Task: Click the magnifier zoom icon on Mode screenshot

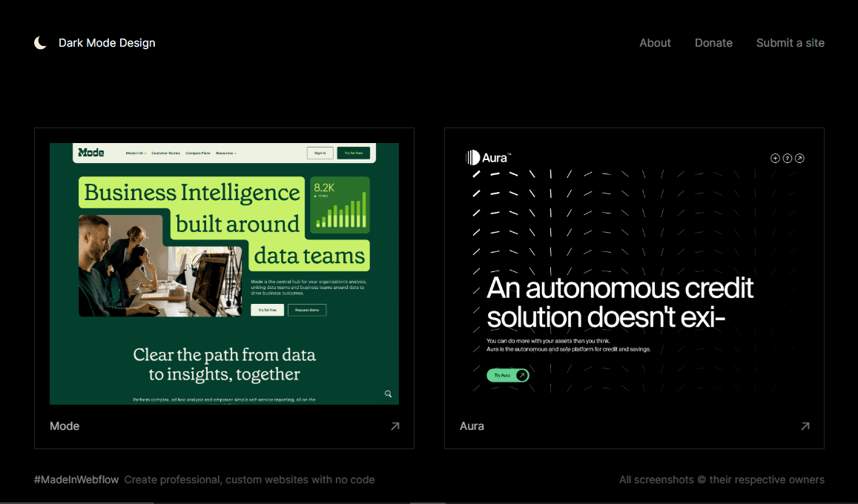Action: pyautogui.click(x=388, y=394)
